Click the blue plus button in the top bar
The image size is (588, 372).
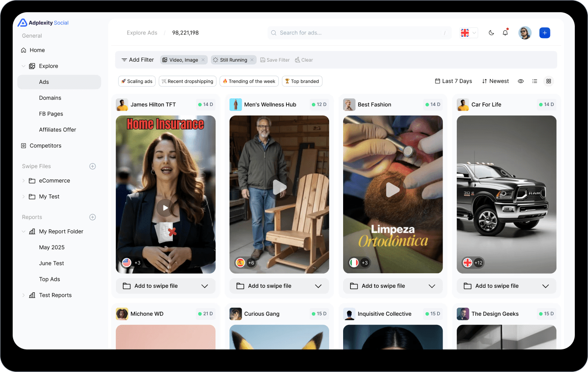(545, 33)
